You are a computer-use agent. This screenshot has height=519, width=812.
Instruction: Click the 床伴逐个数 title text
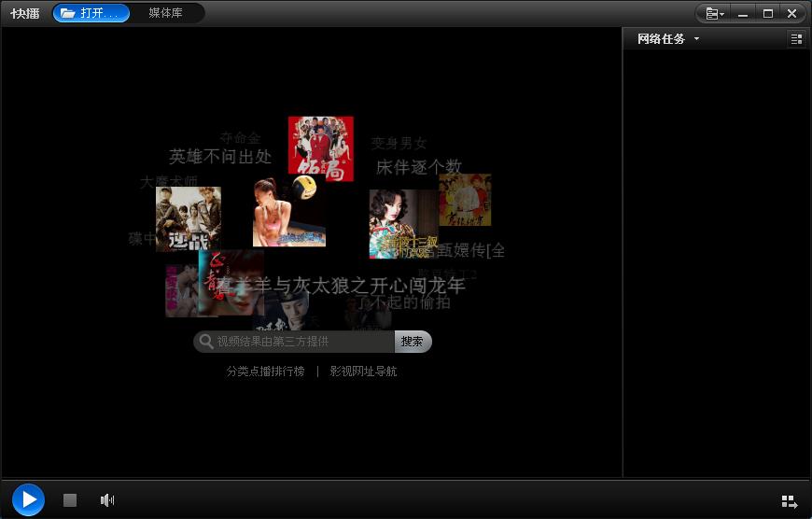pos(418,167)
